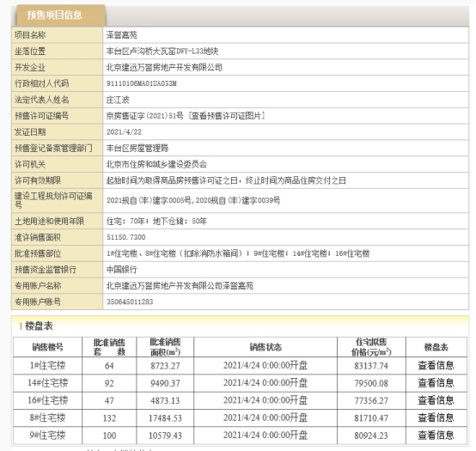Click the 楼盘表 section heading
The width and height of the screenshot is (476, 451).
pos(39,326)
